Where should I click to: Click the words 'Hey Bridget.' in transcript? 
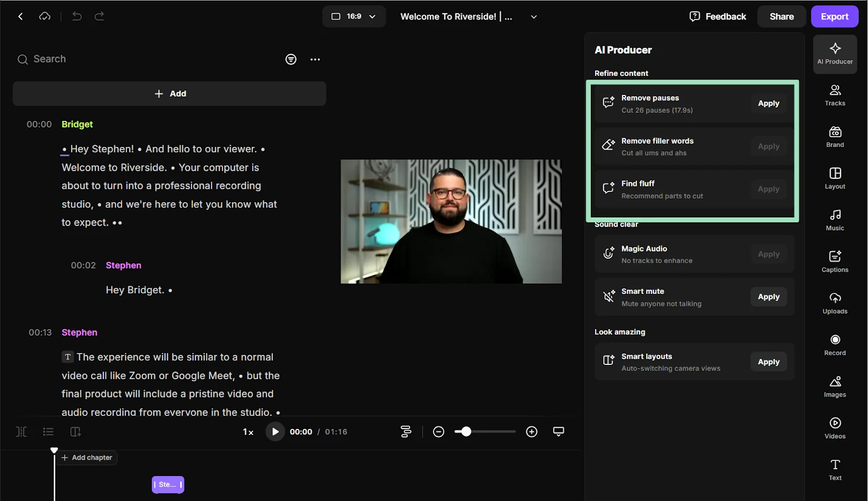coord(135,290)
